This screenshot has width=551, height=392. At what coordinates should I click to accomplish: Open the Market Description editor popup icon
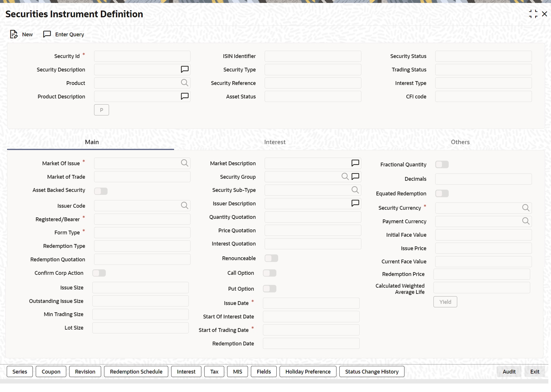(355, 163)
